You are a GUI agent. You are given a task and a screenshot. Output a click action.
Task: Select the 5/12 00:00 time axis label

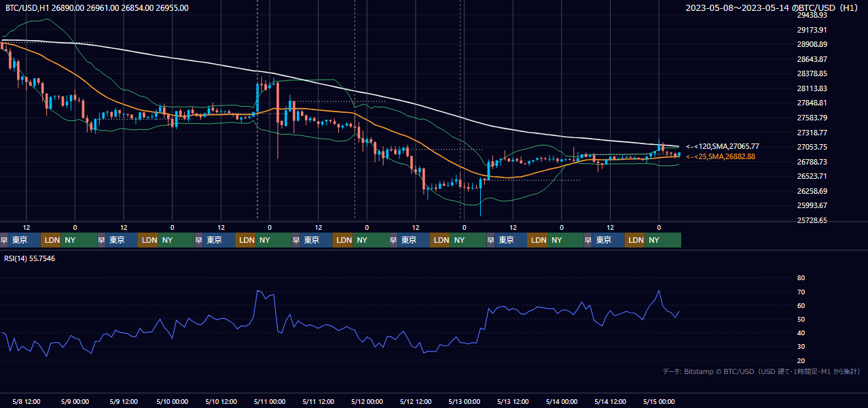tap(367, 401)
